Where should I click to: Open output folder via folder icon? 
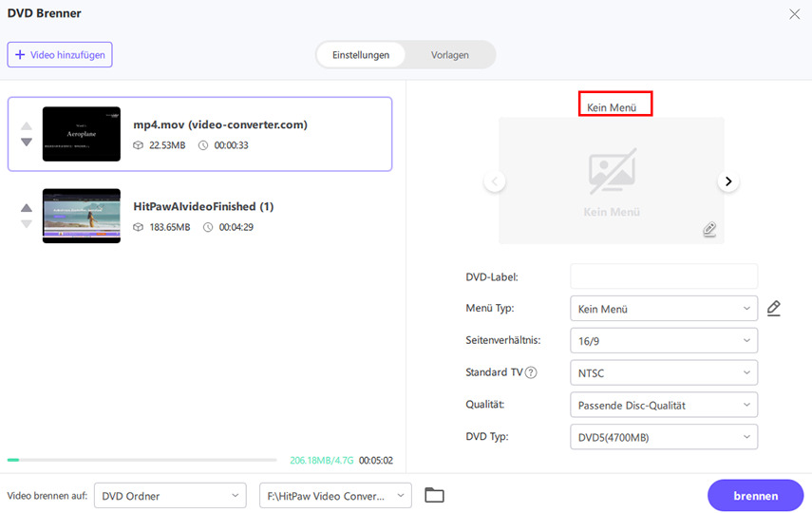point(434,495)
